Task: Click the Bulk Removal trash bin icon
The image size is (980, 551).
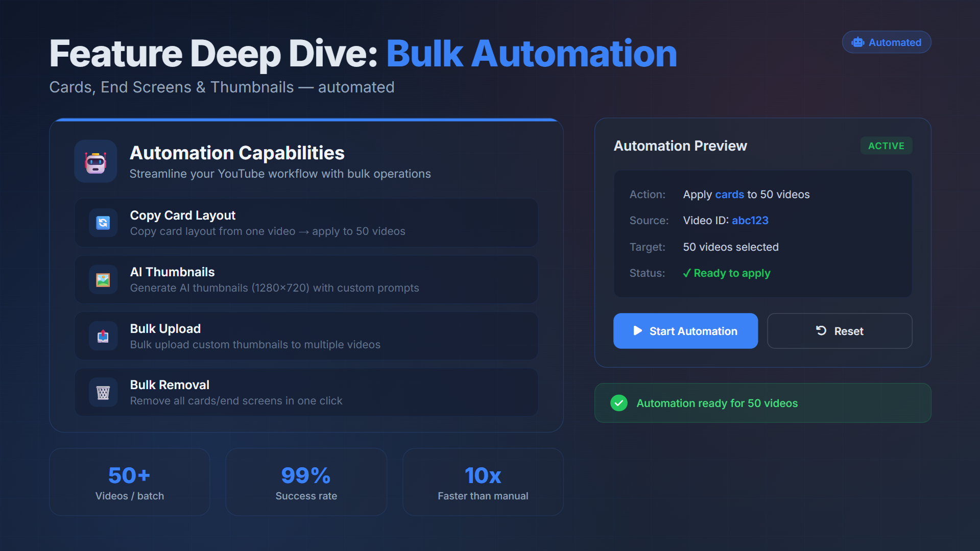Action: 103,393
